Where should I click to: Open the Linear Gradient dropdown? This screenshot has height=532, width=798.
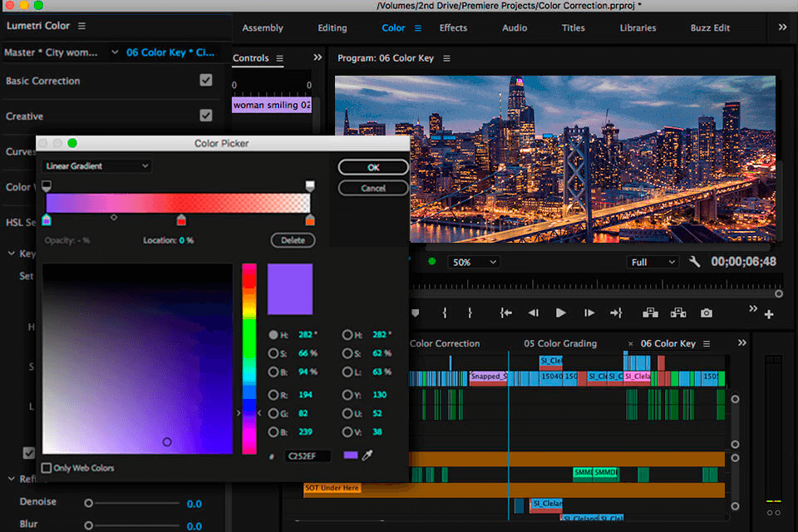point(96,165)
